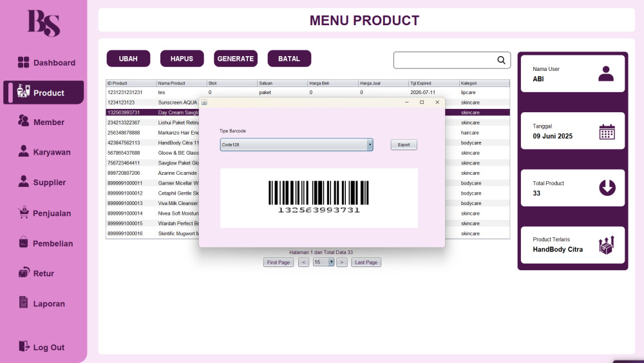644x363 pixels.
Task: Click Export in the barcode dialog
Action: [x=404, y=144]
